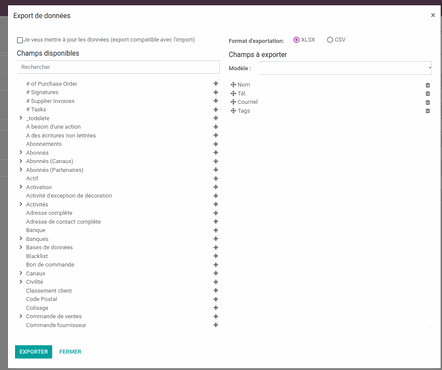The height and width of the screenshot is (370, 442).
Task: Add '# Supplier Invoices' field via plus icon
Action: tap(216, 101)
